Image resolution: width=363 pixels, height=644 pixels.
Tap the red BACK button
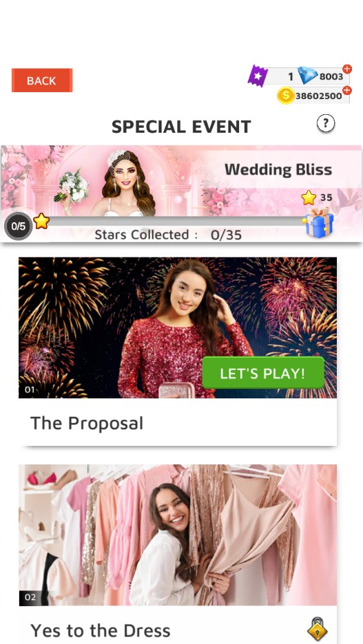point(42,80)
